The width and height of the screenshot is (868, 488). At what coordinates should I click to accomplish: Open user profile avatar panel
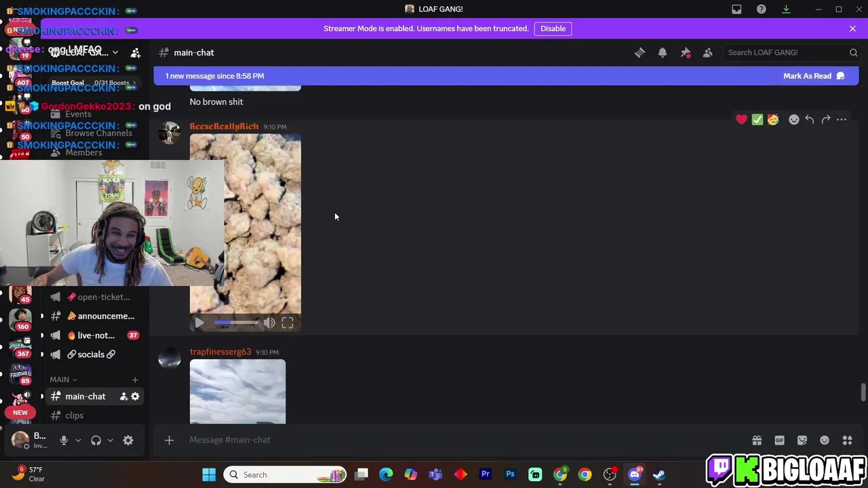(x=29, y=441)
